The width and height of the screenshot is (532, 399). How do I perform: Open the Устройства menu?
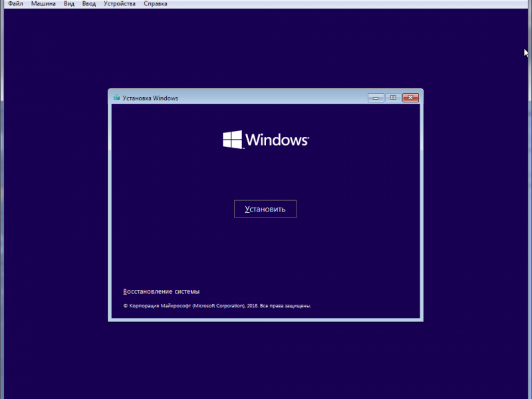point(120,4)
